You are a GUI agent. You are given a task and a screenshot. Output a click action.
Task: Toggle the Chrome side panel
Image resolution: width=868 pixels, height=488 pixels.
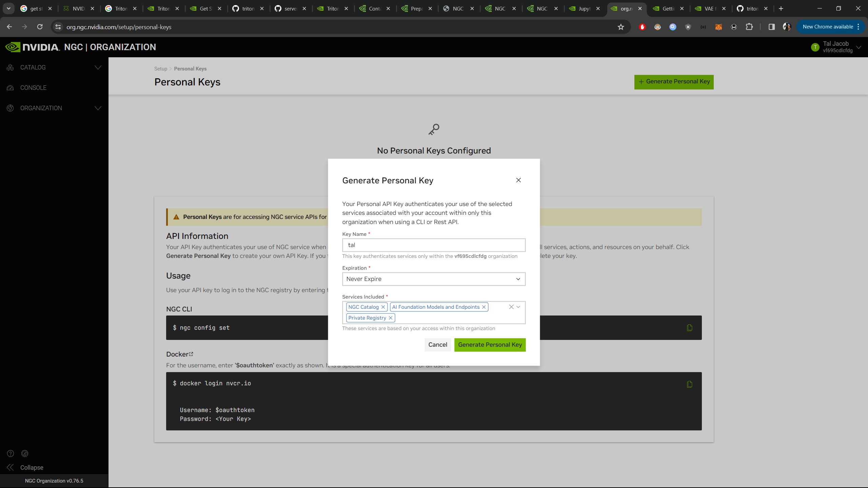[x=772, y=27]
